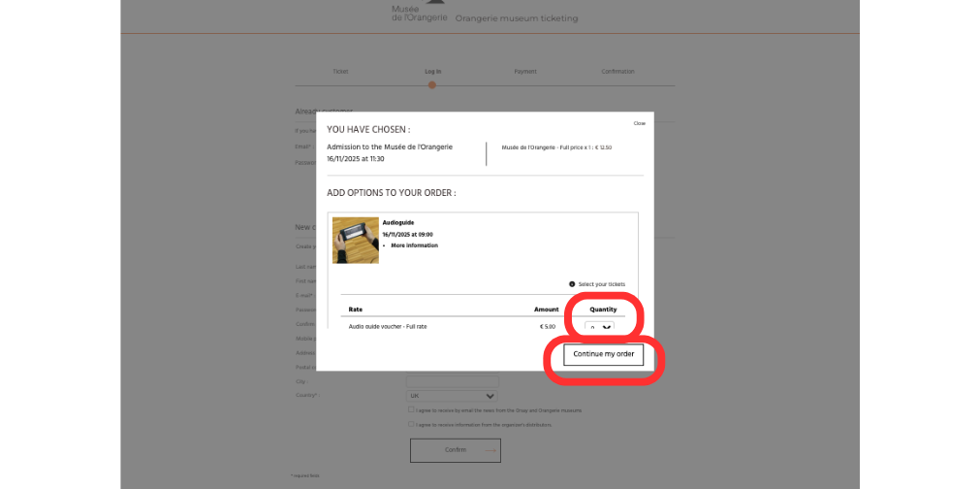Close the options popup
980x489 pixels.
pos(639,123)
